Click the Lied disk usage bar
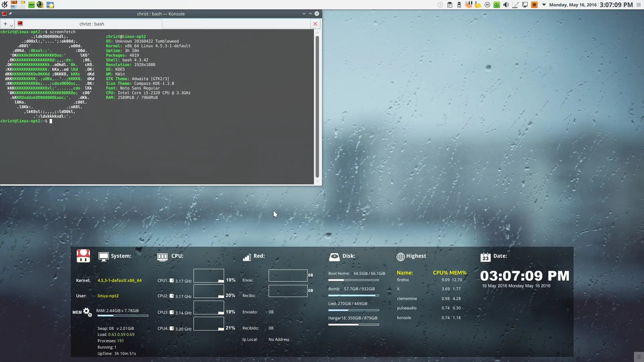The height and width of the screenshot is (362, 644). click(354, 310)
